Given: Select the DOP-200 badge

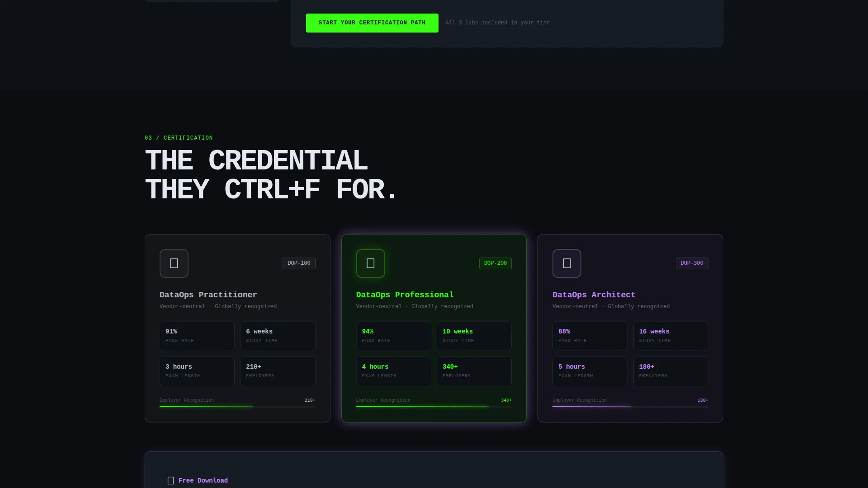Looking at the screenshot, I should point(495,263).
